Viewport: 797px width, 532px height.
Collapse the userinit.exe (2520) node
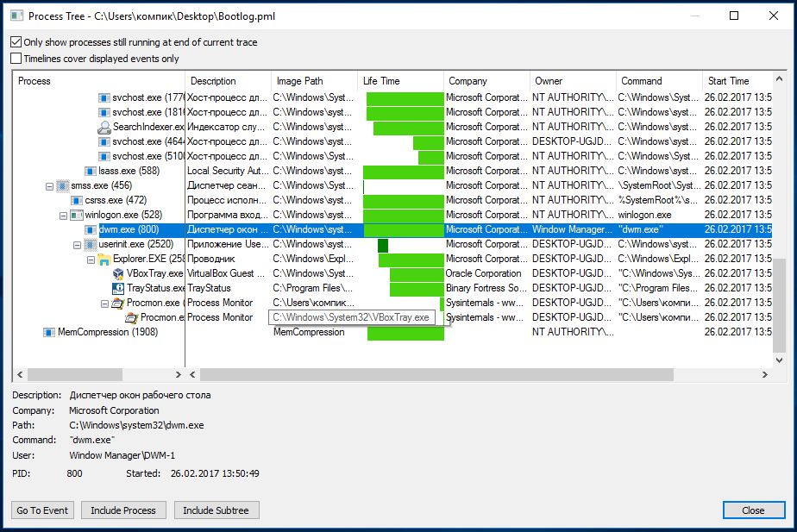(x=77, y=244)
